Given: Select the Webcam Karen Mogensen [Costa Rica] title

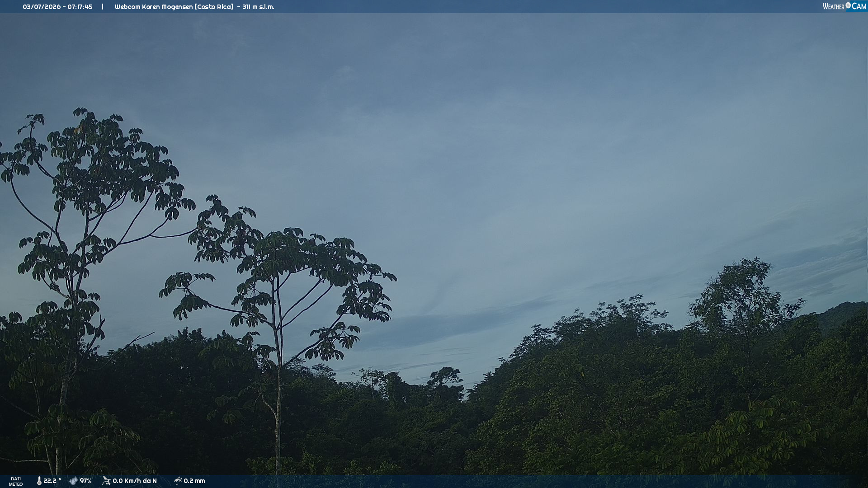Looking at the screenshot, I should [x=174, y=7].
